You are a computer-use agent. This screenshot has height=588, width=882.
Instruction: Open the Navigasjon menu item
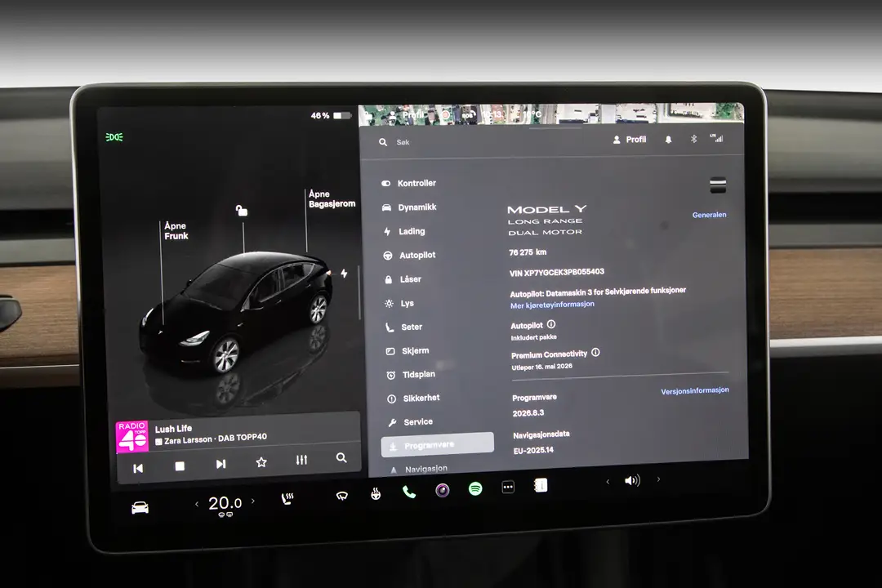pos(420,469)
